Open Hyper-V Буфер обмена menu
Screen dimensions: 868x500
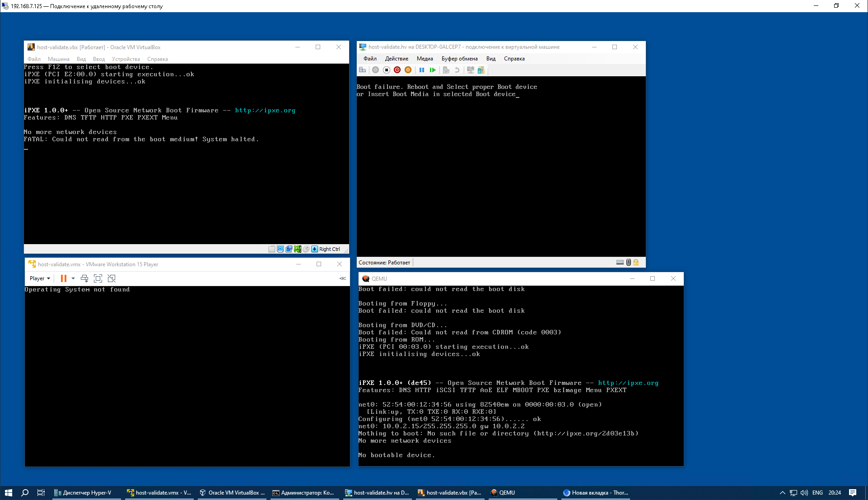[x=459, y=59]
